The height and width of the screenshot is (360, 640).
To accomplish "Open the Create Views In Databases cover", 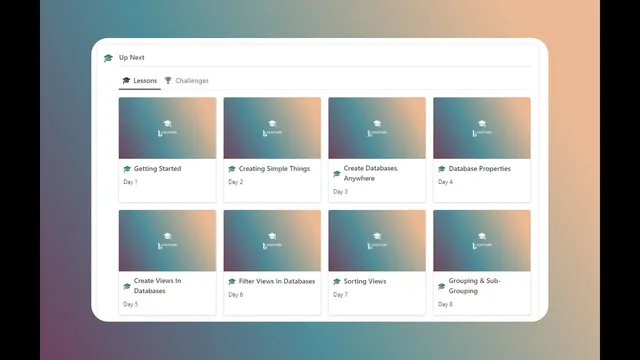I will tap(167, 240).
